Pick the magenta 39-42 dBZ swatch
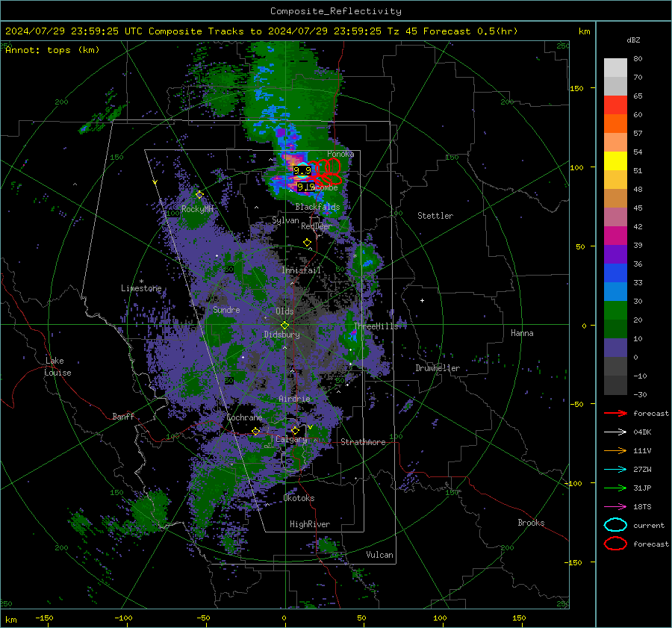Viewport: 672px width, 628px height. 615,236
